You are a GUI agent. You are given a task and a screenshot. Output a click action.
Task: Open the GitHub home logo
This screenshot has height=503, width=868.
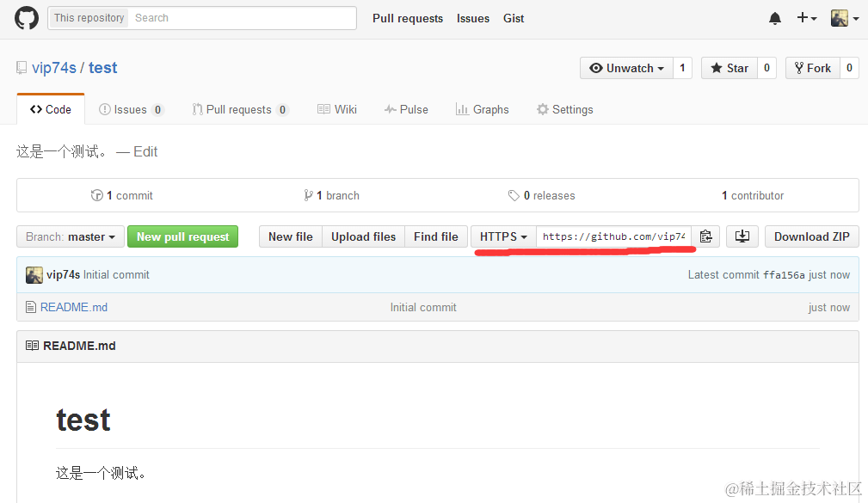pyautogui.click(x=27, y=18)
